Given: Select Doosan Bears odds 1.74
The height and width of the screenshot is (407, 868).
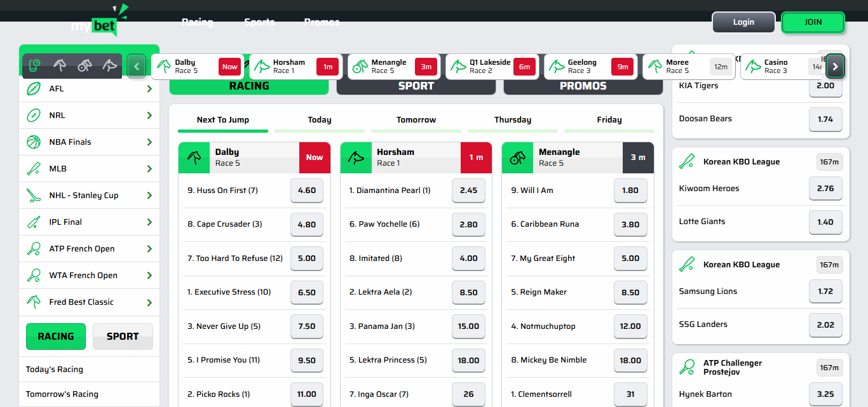Looking at the screenshot, I should [x=825, y=119].
